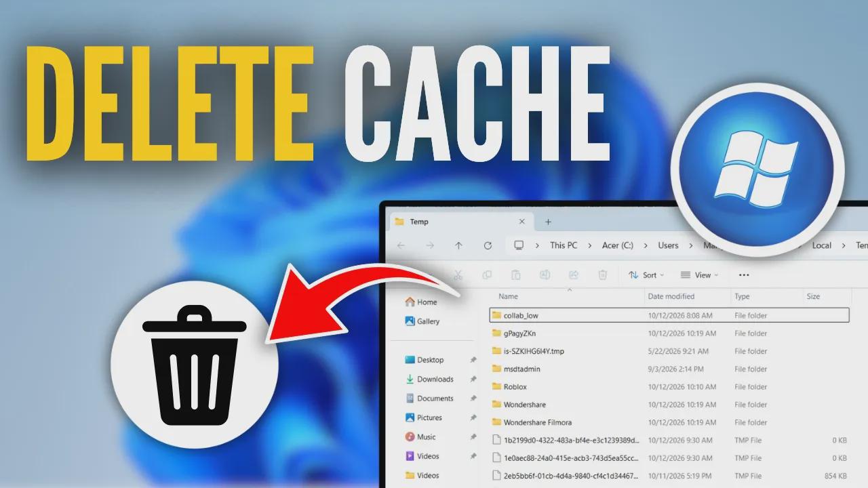Click file icon of 2eb5bb6f TMP file
Viewport: 868px width, 488px height.
[x=496, y=476]
